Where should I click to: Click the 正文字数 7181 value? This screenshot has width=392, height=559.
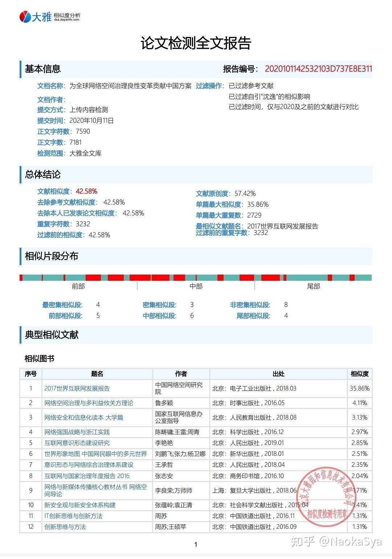[x=75, y=142]
